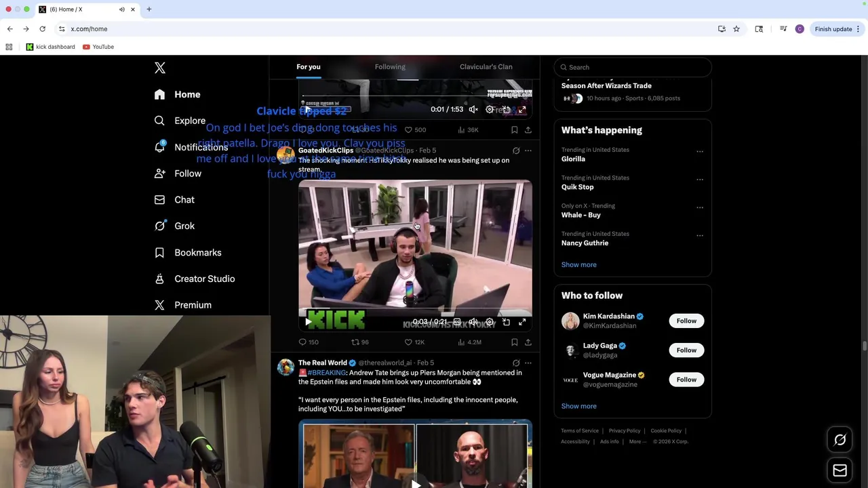Image resolution: width=868 pixels, height=488 pixels.
Task: Open kick dashboard bookmark
Action: [50, 47]
